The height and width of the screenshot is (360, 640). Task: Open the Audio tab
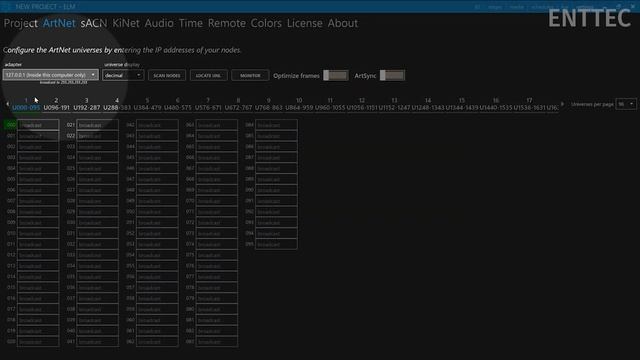coord(159,23)
